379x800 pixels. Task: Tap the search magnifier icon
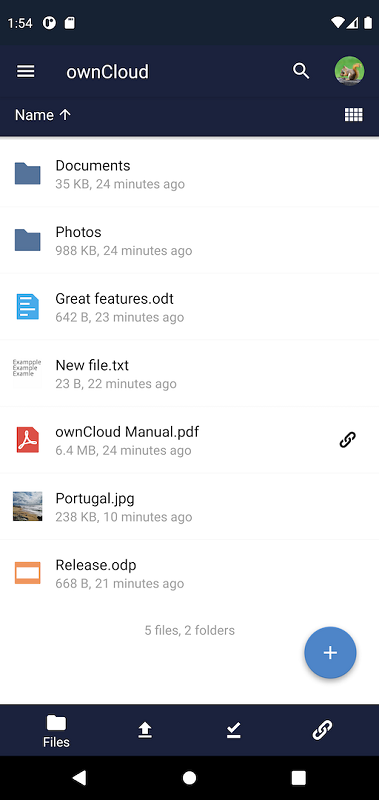point(301,71)
